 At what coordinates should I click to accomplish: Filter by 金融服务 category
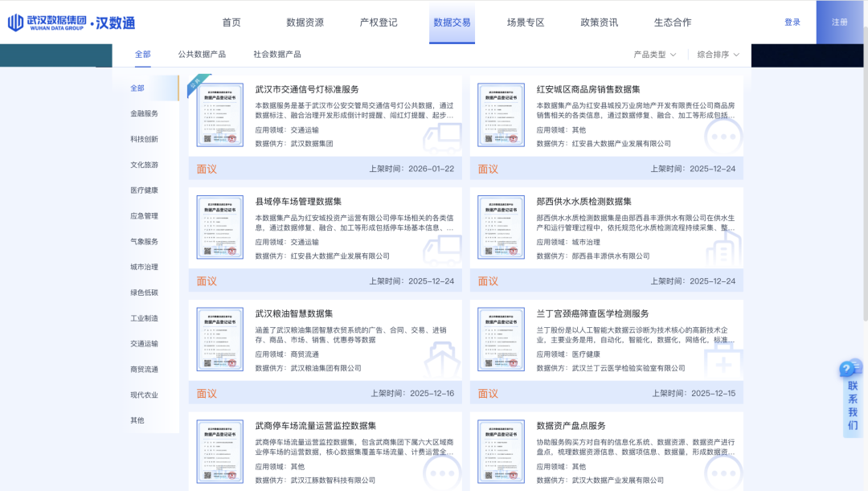pyautogui.click(x=144, y=113)
